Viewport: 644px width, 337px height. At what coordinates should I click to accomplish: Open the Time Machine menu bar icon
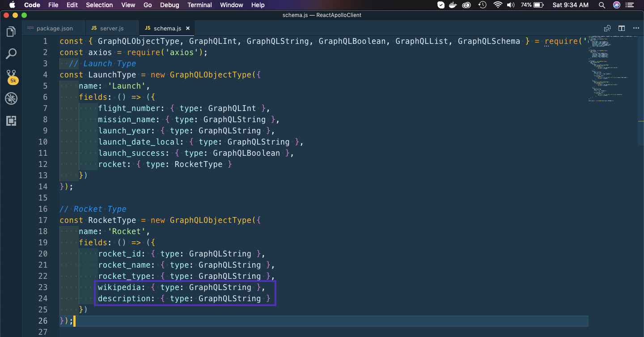tap(482, 5)
